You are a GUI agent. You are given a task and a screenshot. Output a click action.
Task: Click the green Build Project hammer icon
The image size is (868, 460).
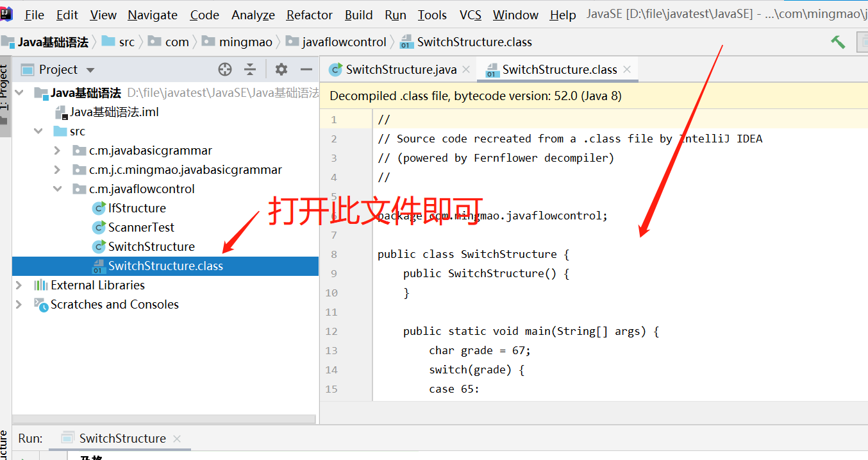coord(838,42)
